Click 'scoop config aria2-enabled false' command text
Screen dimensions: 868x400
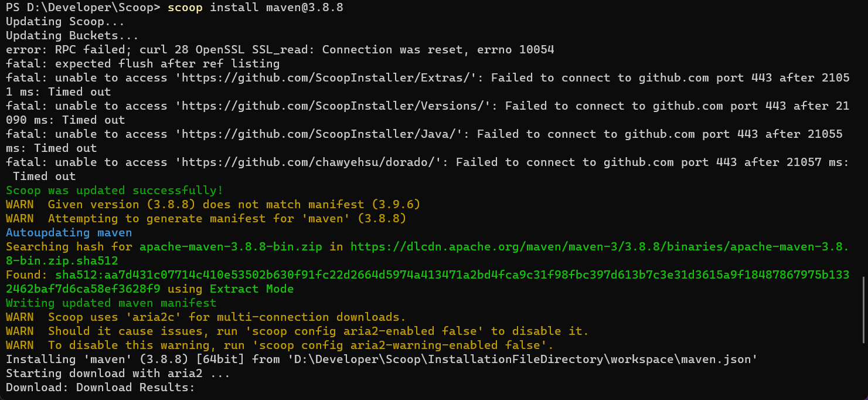click(x=370, y=331)
